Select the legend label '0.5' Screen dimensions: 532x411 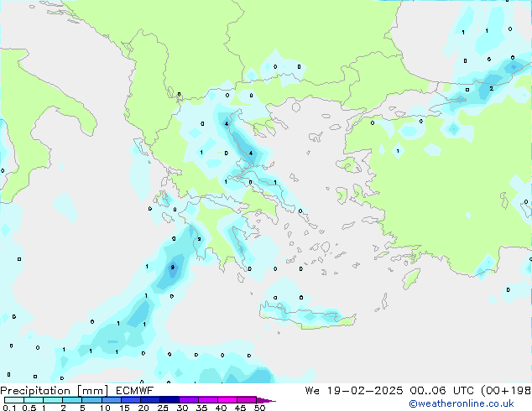[x=29, y=408]
